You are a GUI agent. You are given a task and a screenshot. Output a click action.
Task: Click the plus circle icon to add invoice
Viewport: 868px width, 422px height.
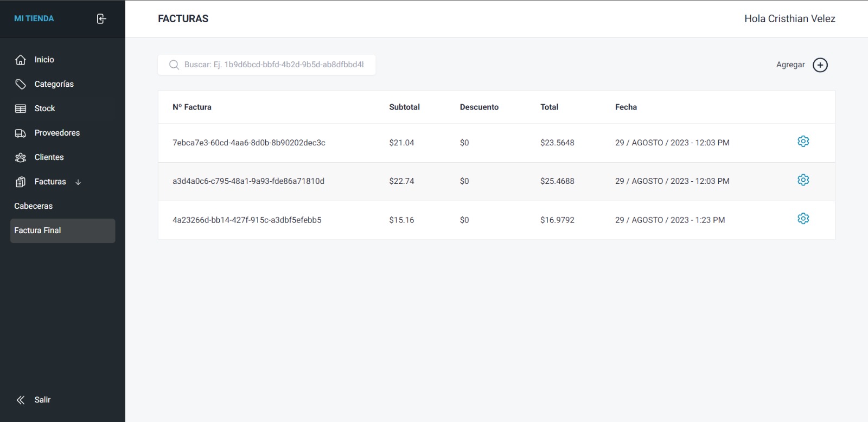[820, 65]
